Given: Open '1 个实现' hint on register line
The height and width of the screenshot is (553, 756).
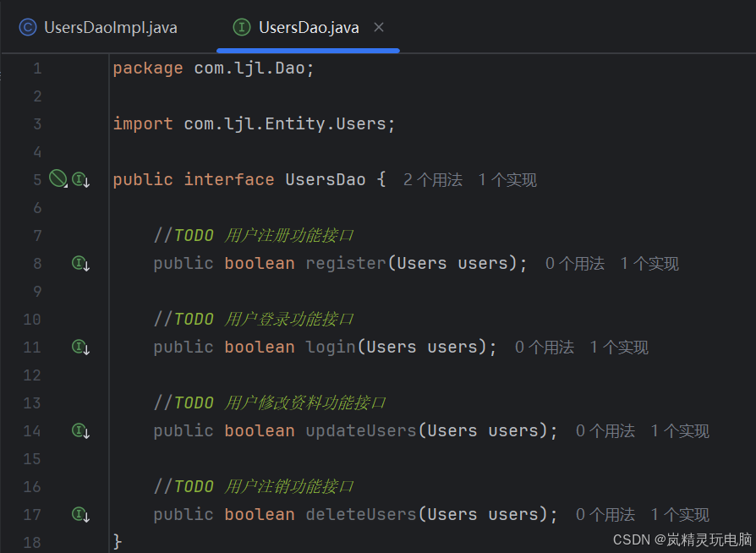Looking at the screenshot, I should pyautogui.click(x=649, y=264).
